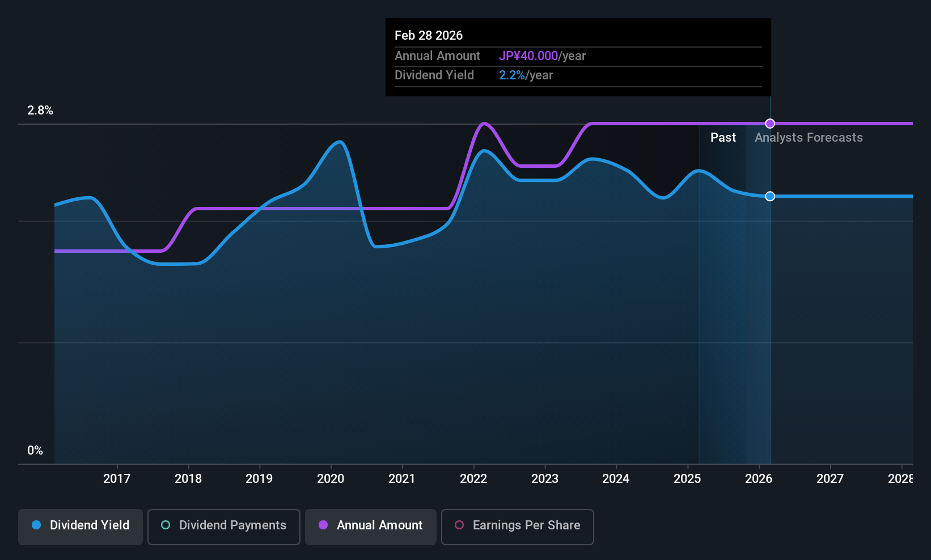Click the pink Earnings Per Share circle
This screenshot has height=560, width=931.
click(x=459, y=525)
